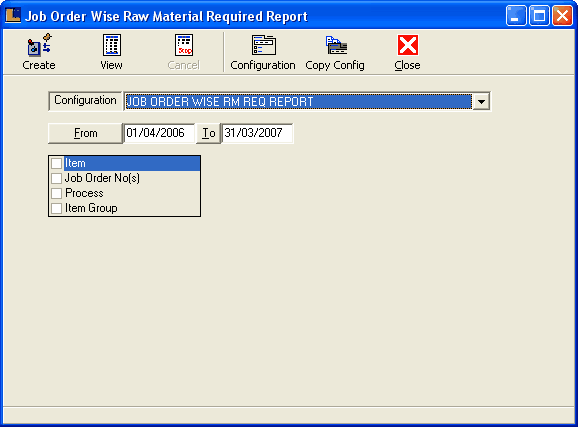Check the Process filter option
This screenshot has height=427, width=578.
pos(56,193)
